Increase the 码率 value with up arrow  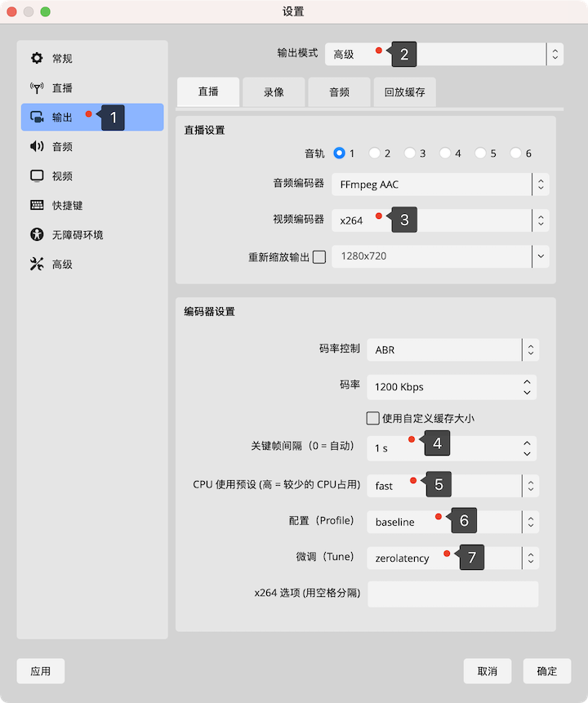click(x=528, y=381)
